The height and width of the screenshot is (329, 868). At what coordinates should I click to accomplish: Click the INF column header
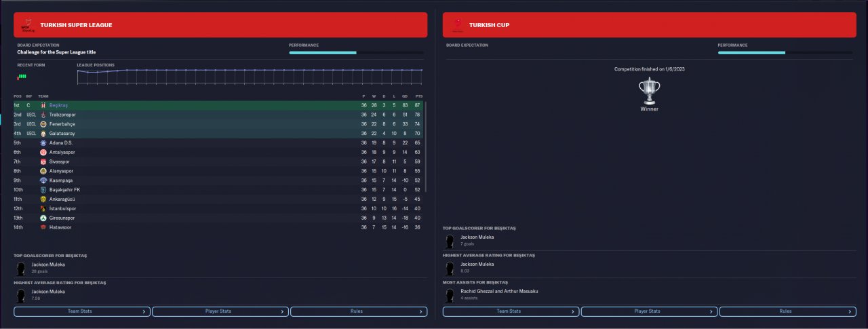pyautogui.click(x=29, y=96)
